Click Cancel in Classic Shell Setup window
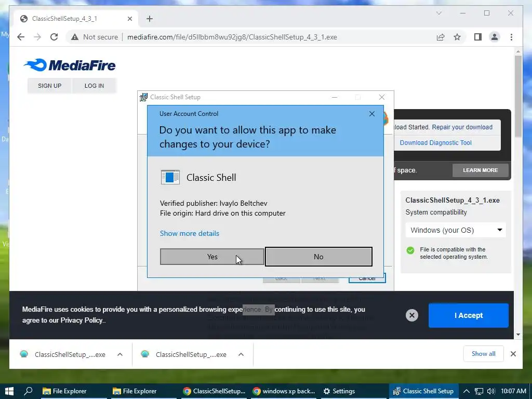Viewport: 532px width, 399px height. coord(367,278)
